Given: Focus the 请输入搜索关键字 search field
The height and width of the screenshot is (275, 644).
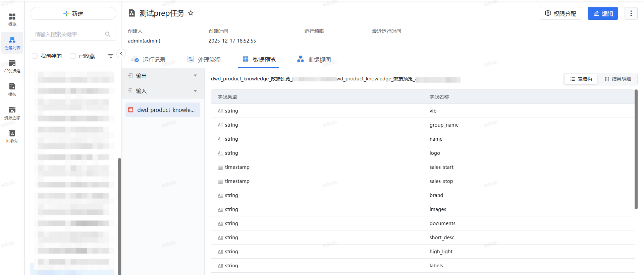Looking at the screenshot, I should coord(73,34).
